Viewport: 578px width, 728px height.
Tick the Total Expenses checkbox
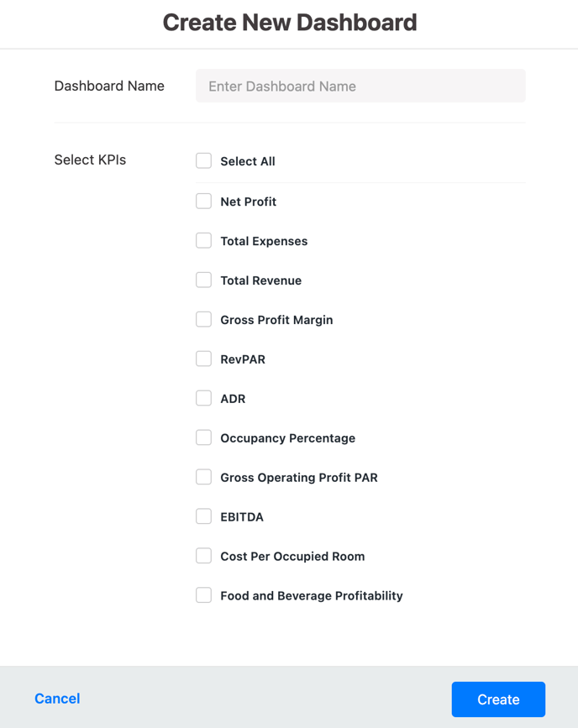click(x=203, y=240)
